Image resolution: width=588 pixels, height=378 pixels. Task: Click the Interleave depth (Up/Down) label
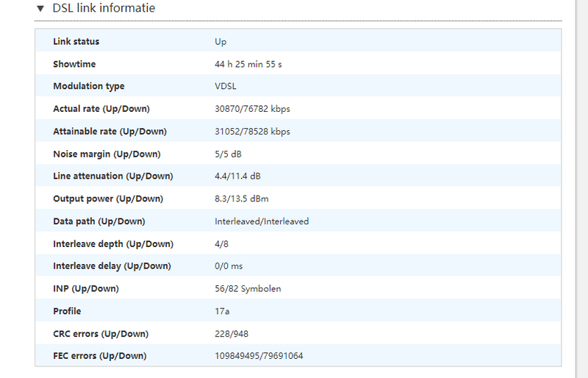tap(112, 243)
